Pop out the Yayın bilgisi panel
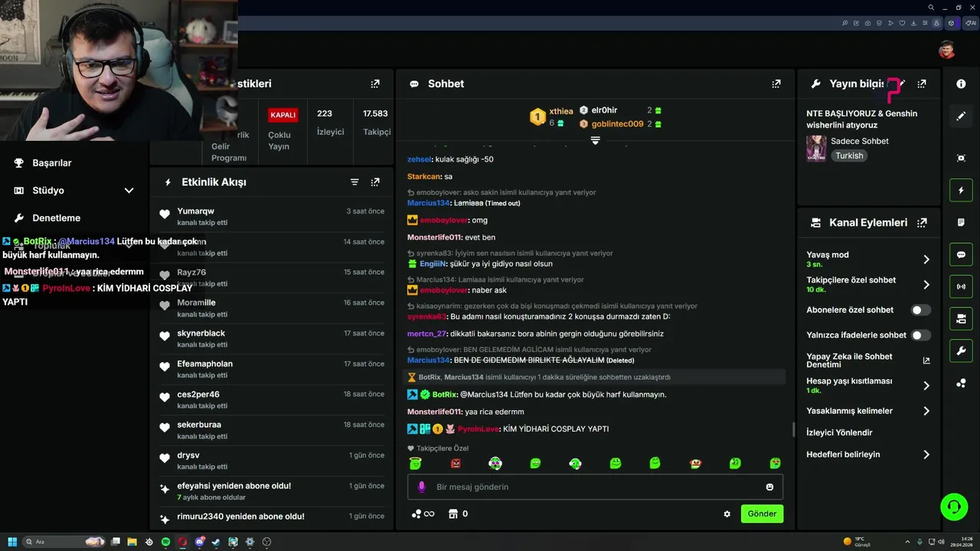The image size is (980, 551). pyautogui.click(x=922, y=83)
